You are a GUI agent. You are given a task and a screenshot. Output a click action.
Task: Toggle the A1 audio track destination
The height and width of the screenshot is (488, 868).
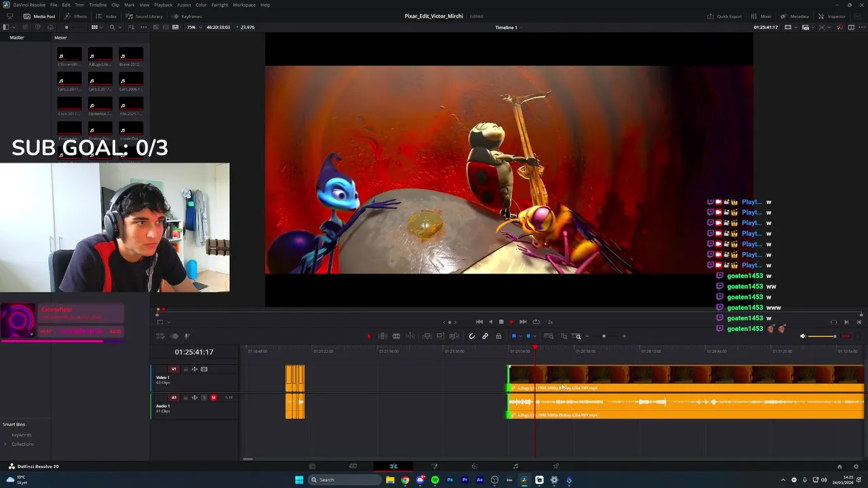[x=174, y=398]
